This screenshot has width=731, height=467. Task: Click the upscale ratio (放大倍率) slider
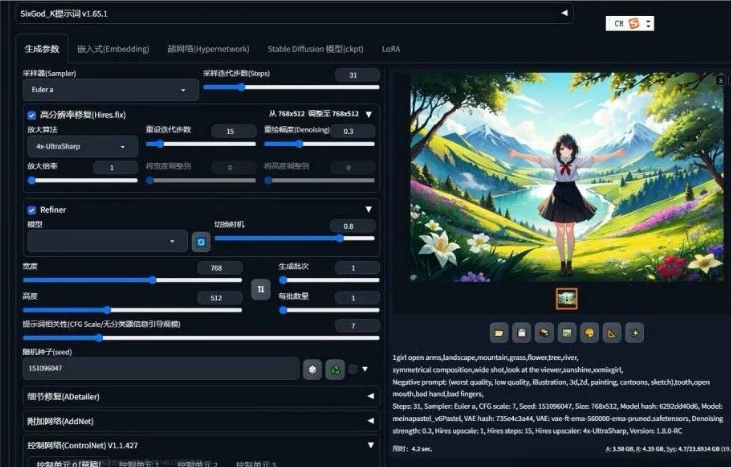[83, 180]
